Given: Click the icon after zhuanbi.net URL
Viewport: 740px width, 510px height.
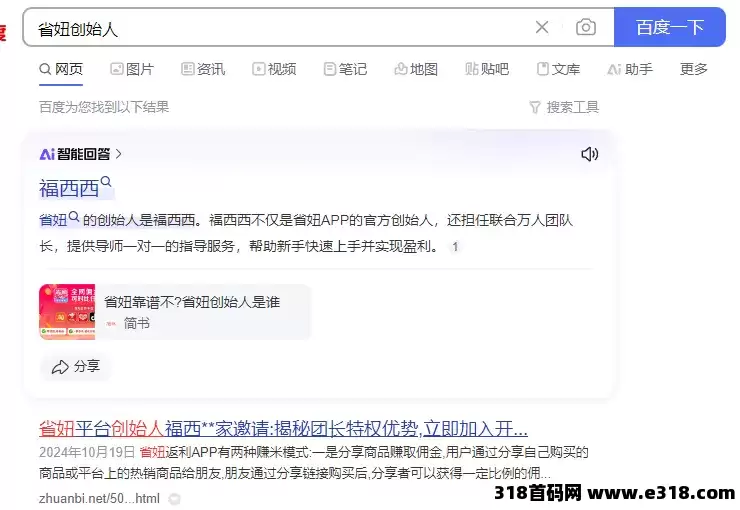Looking at the screenshot, I should point(174,499).
